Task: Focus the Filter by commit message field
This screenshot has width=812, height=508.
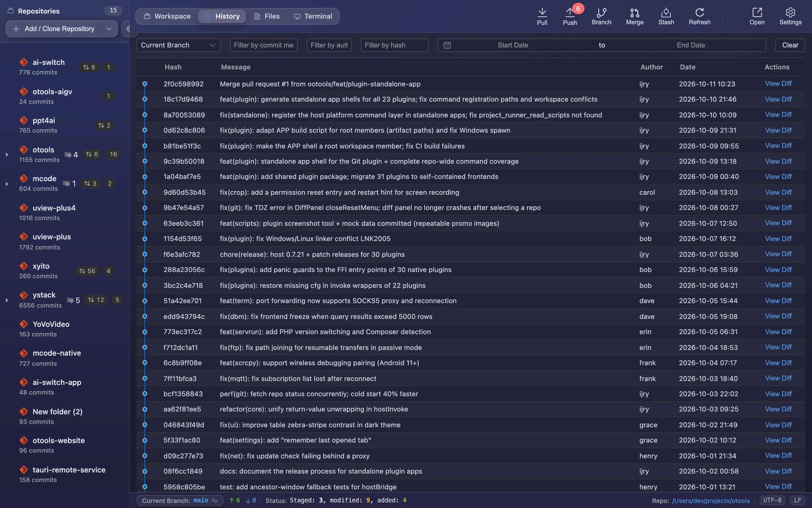Action: coord(264,45)
